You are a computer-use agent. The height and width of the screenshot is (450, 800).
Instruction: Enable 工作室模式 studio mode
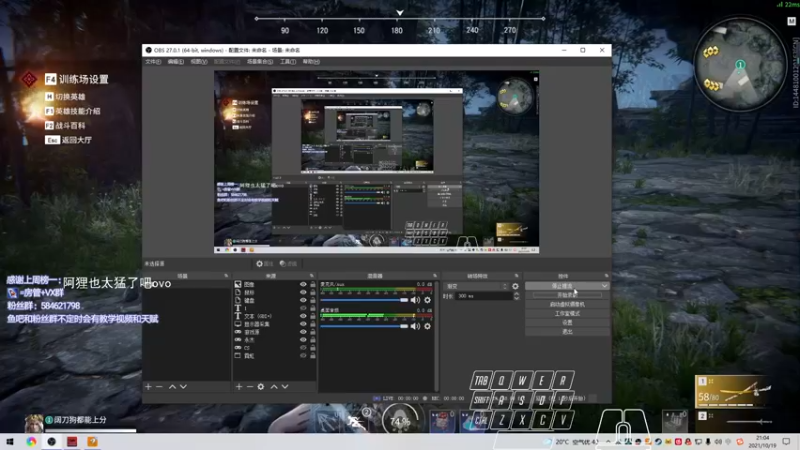point(567,314)
